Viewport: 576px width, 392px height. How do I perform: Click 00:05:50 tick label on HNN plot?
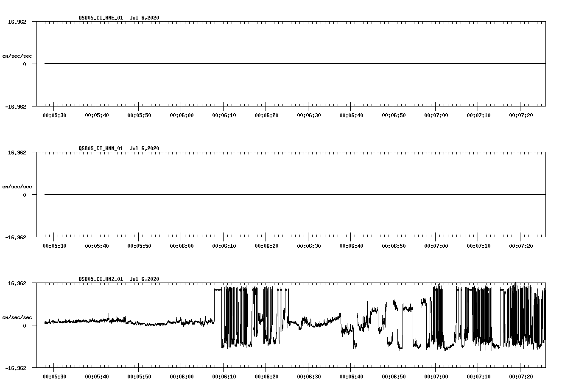[139, 246]
